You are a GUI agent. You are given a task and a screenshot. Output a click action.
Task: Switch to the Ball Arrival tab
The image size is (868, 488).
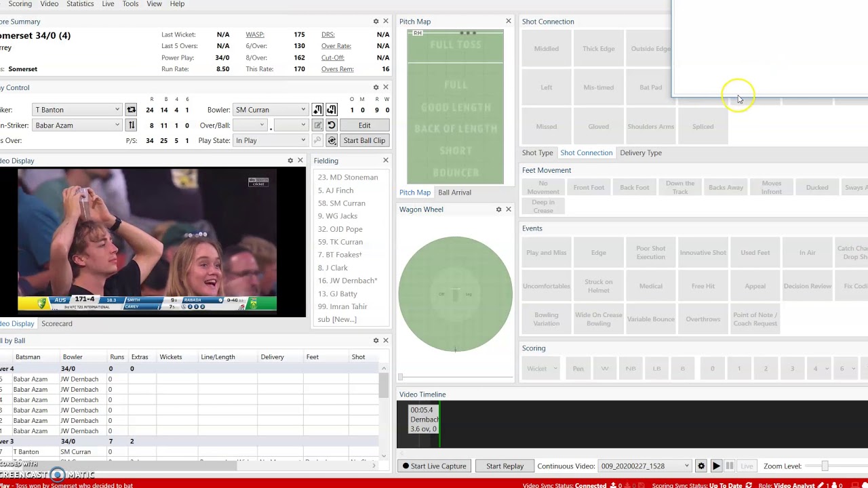pos(454,192)
